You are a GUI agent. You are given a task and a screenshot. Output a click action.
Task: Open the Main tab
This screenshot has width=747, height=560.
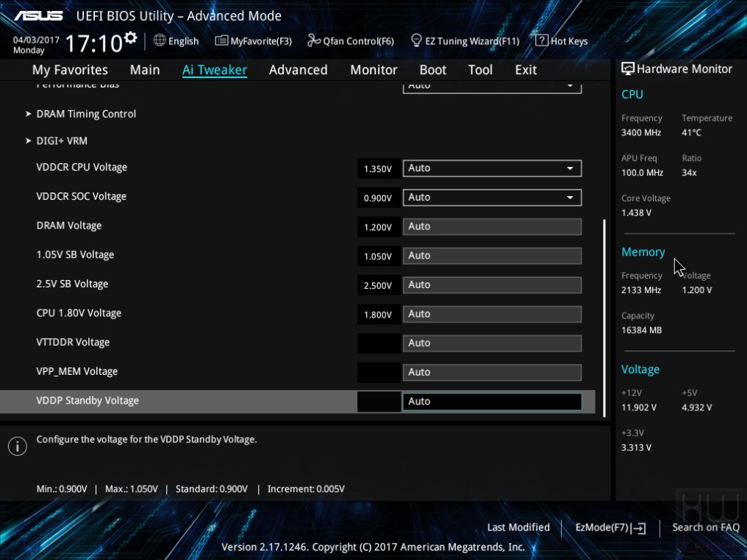145,70
